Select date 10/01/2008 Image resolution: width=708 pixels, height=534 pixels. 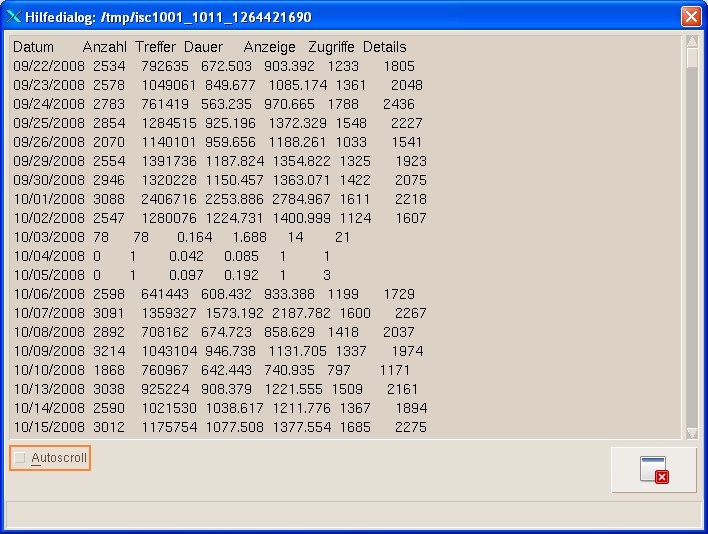(x=49, y=199)
